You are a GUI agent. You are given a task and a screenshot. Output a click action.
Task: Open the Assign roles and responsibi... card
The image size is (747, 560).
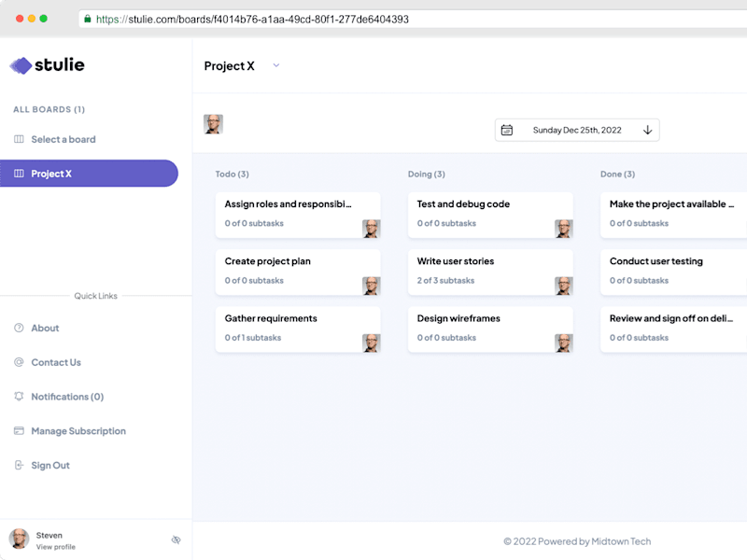click(298, 216)
